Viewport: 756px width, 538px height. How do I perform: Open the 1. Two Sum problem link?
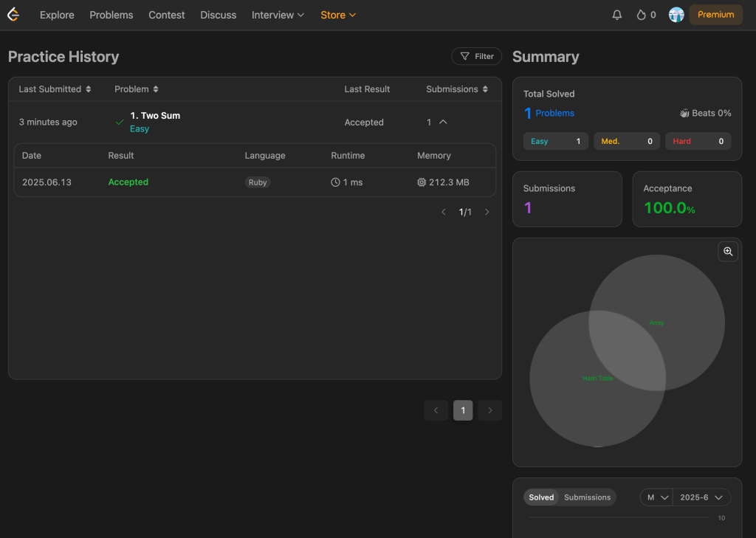155,116
